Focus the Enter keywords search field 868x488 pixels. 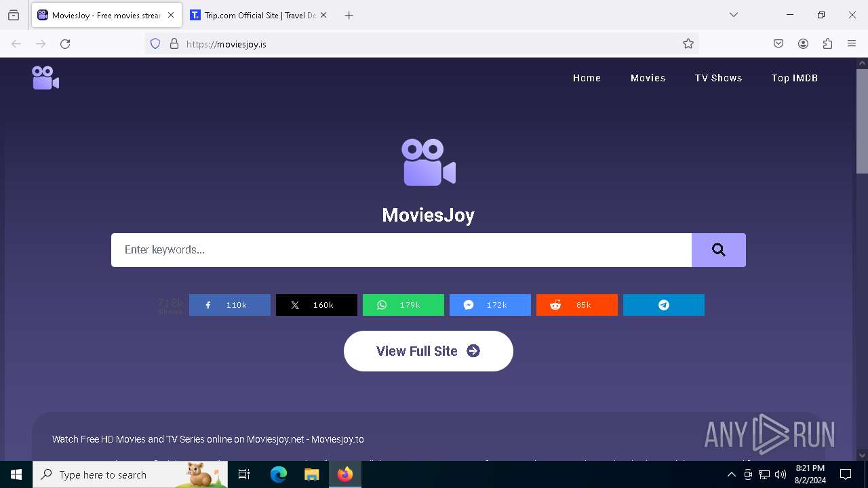coord(401,250)
